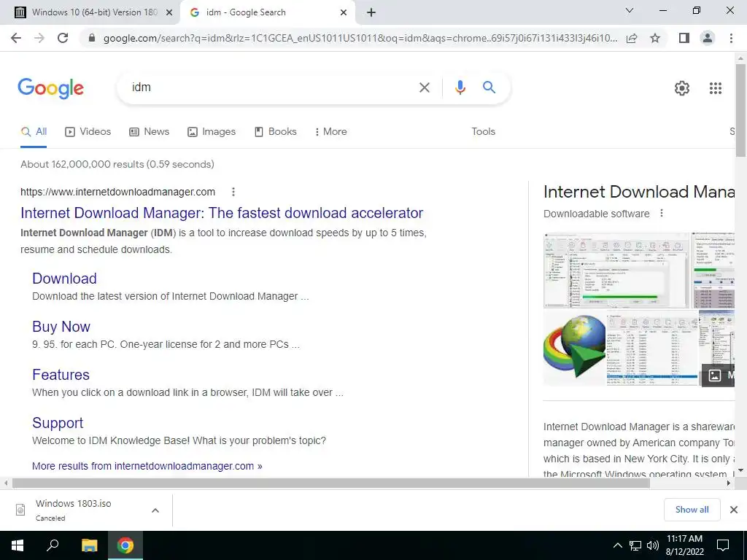Viewport: 747px width, 560px height.
Task: Open options next to Downloadable software
Action: [x=661, y=214]
